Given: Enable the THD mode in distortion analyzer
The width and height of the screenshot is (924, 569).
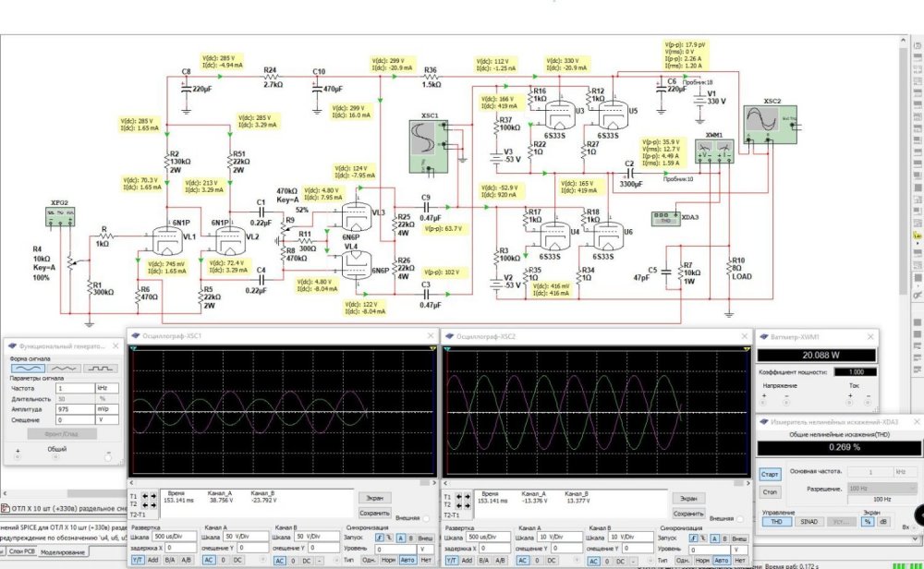Looking at the screenshot, I should click(773, 521).
